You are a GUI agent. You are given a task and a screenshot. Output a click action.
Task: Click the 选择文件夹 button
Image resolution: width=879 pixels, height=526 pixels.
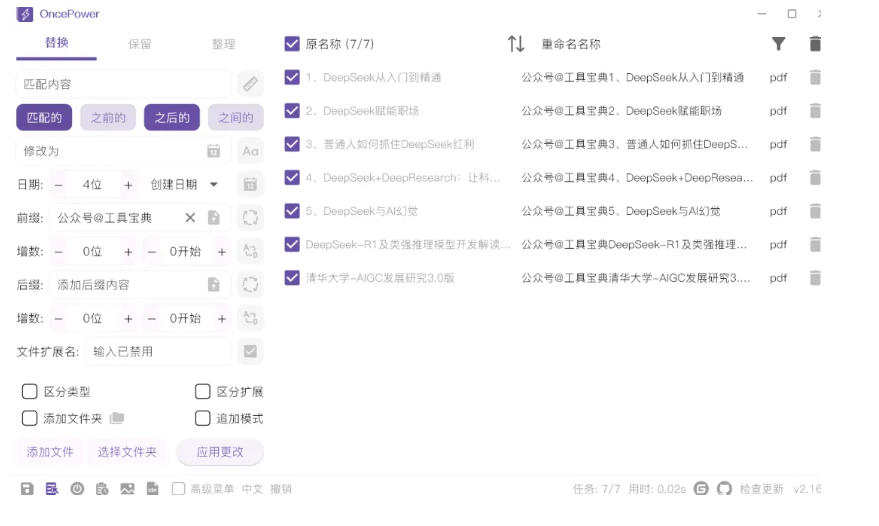coord(127,451)
